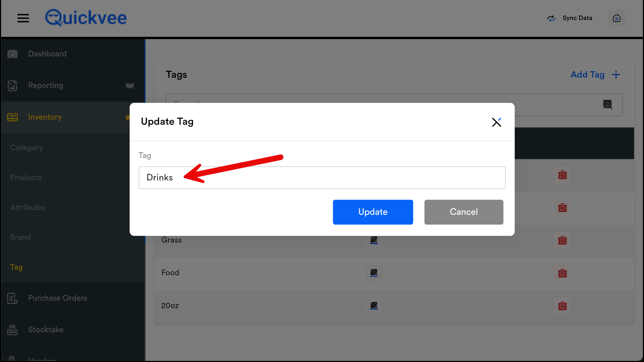This screenshot has height=362, width=644.
Task: Select Products in Inventory submenu
Action: pyautogui.click(x=26, y=177)
